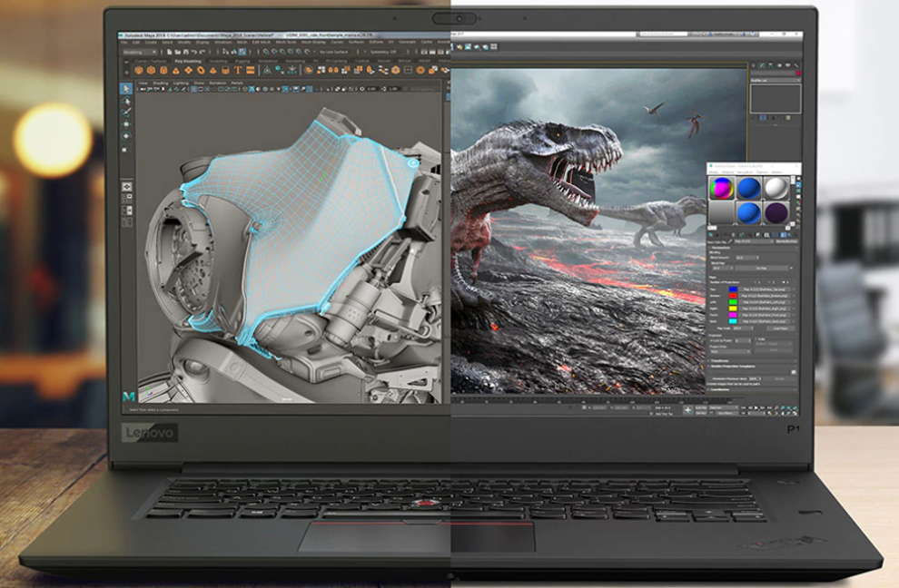Viewport: 899px width, 588px height.
Task: Create a polygon cylinder from the shelf
Action: point(164,70)
